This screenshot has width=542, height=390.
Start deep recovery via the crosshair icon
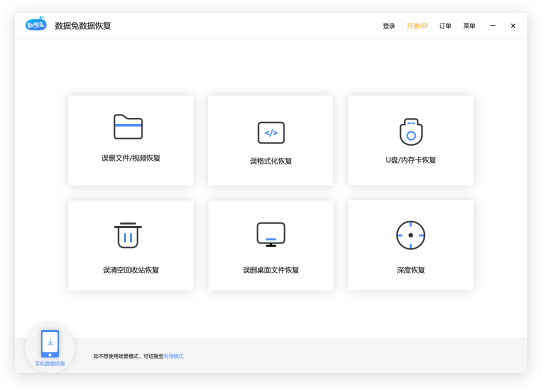[411, 235]
